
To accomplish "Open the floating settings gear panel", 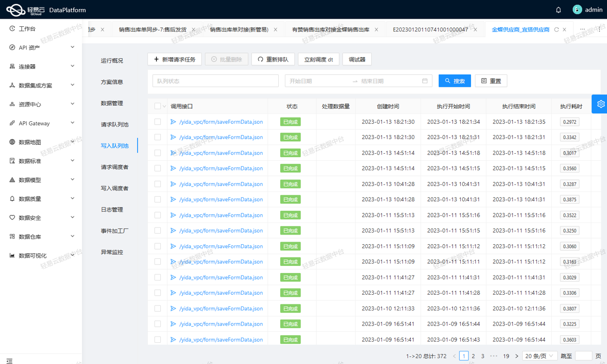I will (x=600, y=104).
